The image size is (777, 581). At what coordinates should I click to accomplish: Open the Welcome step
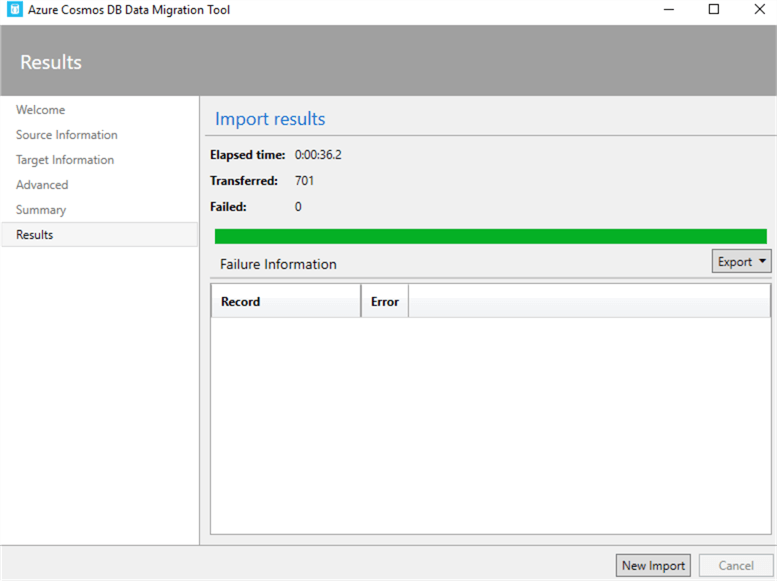(40, 110)
